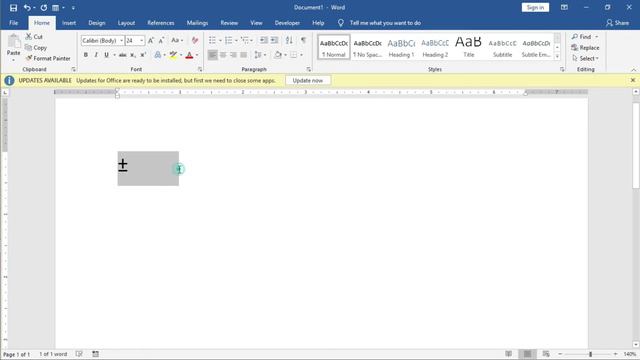640x360 pixels.
Task: Apply red font color
Action: point(189,55)
